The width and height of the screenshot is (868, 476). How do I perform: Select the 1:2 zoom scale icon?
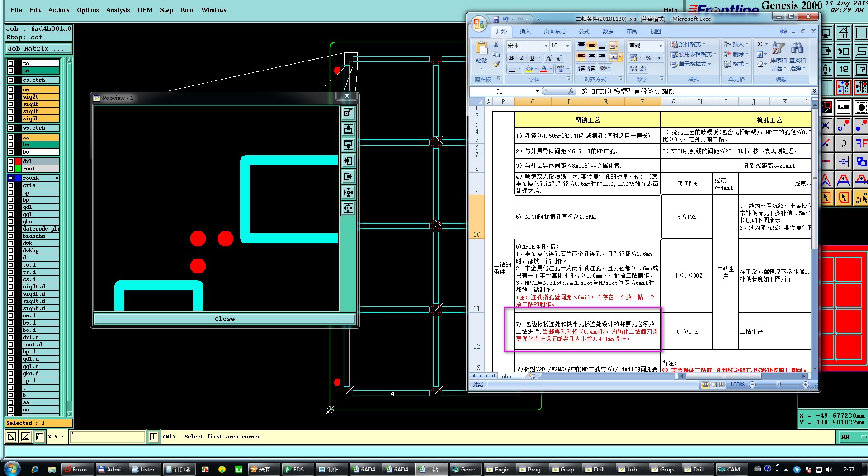point(844,69)
